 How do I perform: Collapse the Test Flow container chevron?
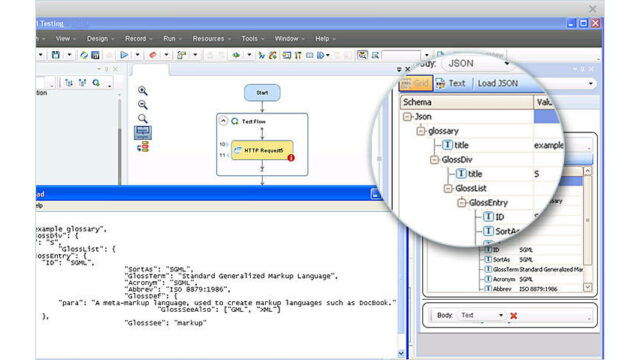pos(223,121)
